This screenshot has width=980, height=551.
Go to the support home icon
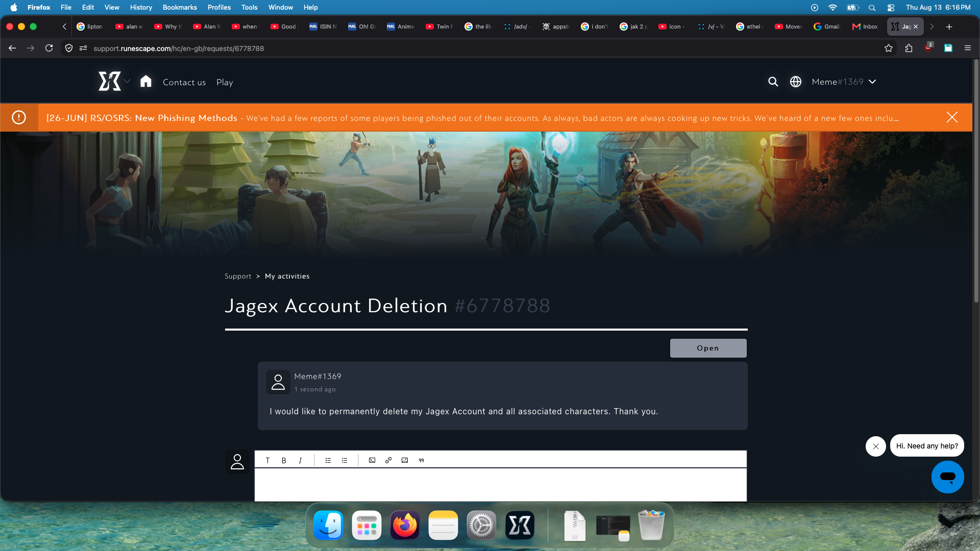[x=146, y=82]
